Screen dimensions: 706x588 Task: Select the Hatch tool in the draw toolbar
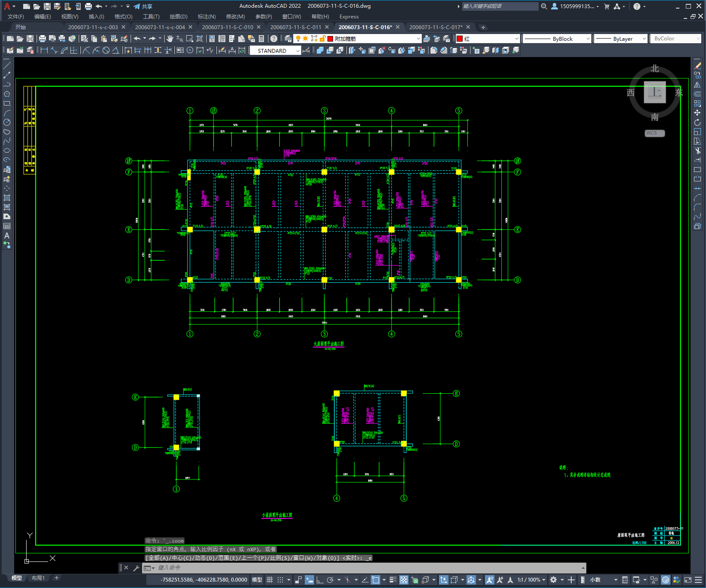click(7, 198)
